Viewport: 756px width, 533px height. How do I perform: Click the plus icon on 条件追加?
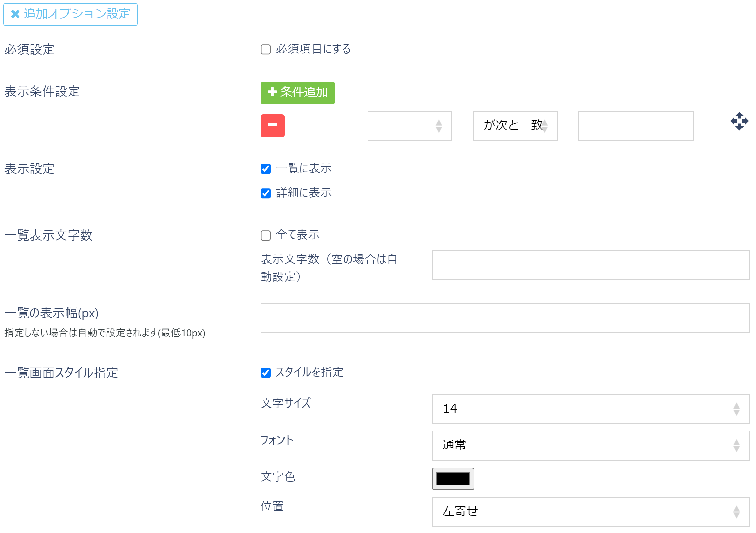click(272, 92)
